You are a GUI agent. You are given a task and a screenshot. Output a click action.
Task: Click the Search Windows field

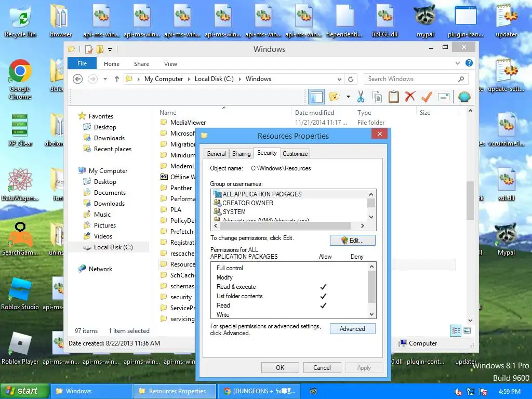click(x=411, y=79)
